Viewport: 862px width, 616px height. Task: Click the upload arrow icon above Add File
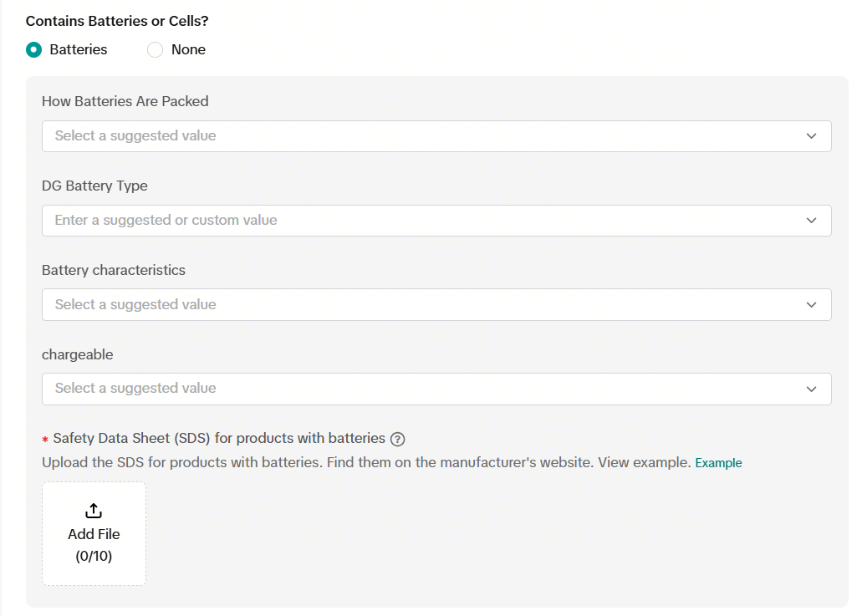point(94,511)
